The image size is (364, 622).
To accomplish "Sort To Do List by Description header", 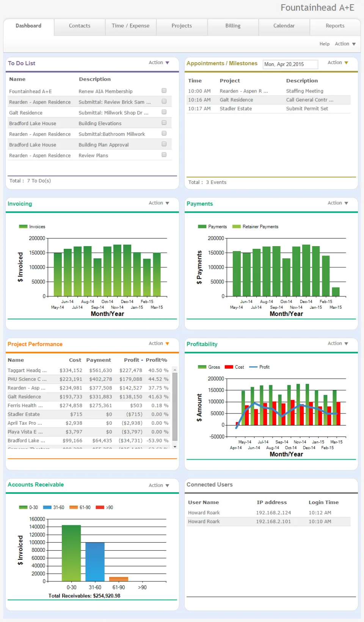I will 95,79.
